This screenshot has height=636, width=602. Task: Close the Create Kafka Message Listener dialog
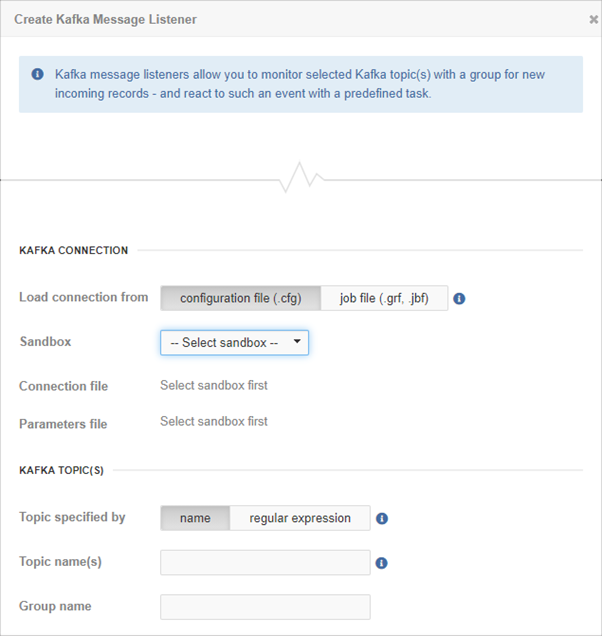(x=593, y=19)
